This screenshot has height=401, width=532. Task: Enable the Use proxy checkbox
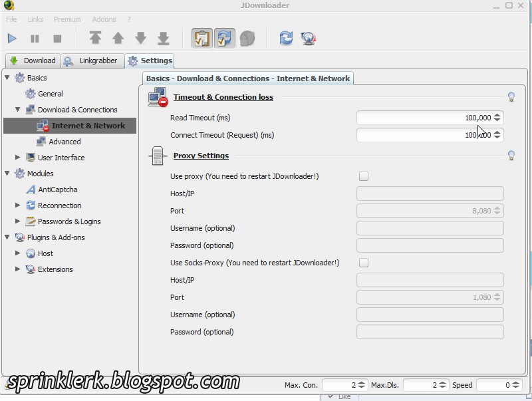click(364, 176)
